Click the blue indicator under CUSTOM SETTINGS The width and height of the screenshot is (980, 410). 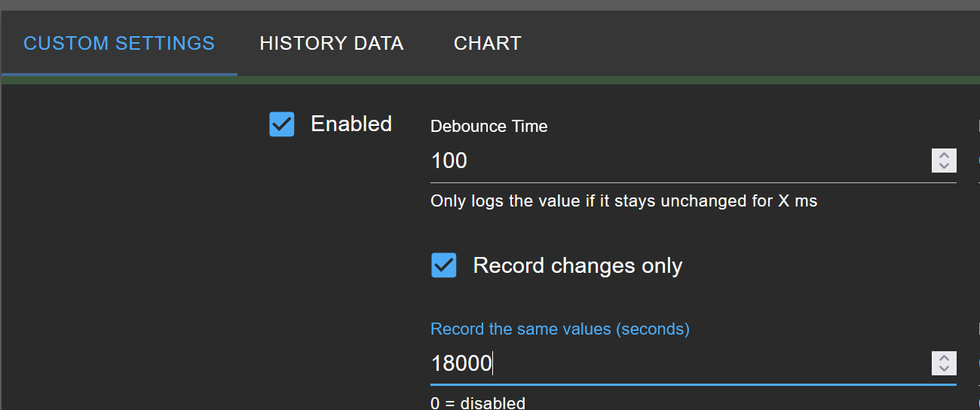(119, 74)
